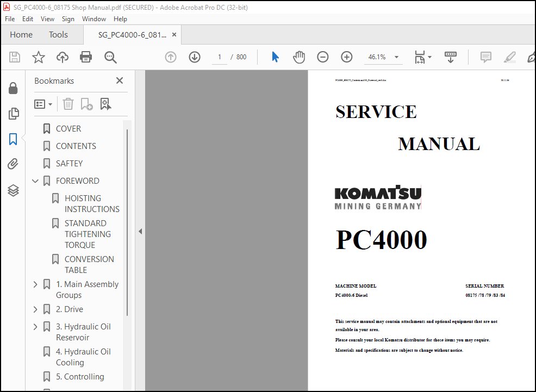
Task: Jump to HOISTING INSTRUCTIONS bookmark
Action: click(92, 204)
